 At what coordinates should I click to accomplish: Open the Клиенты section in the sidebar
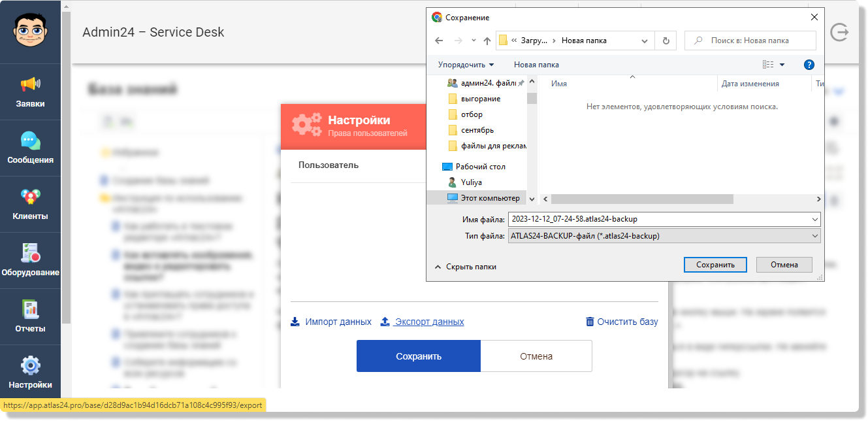coord(30,205)
